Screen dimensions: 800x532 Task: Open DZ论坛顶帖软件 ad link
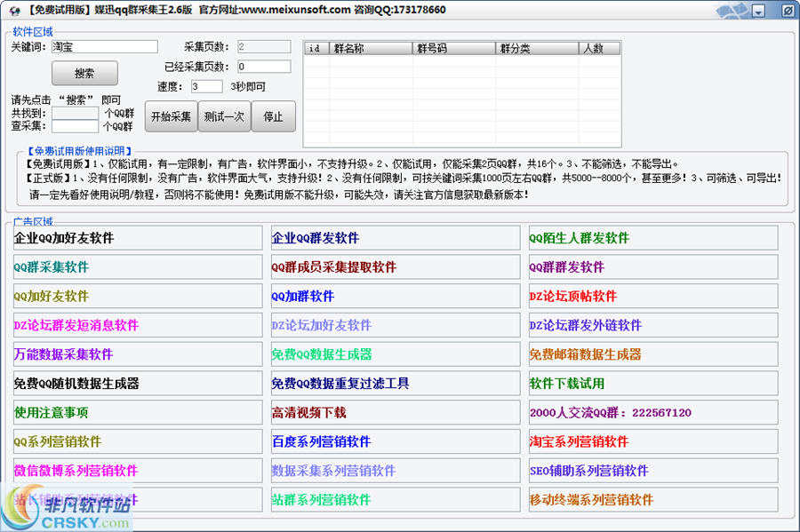653,296
